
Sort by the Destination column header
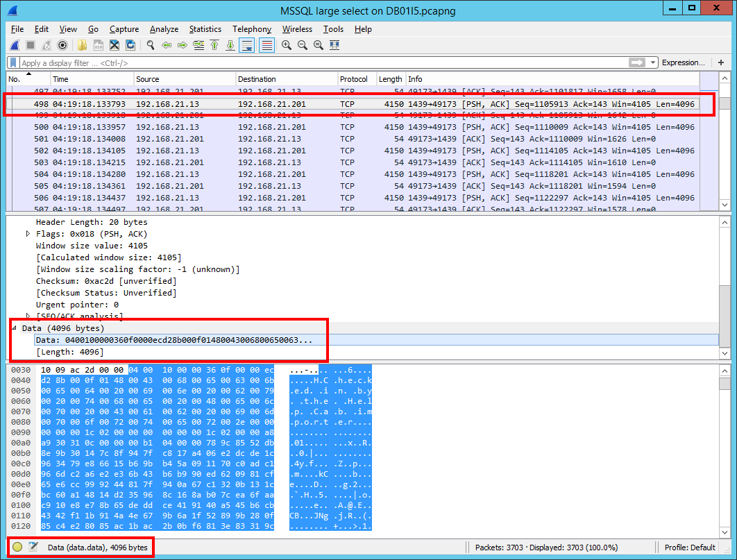286,79
